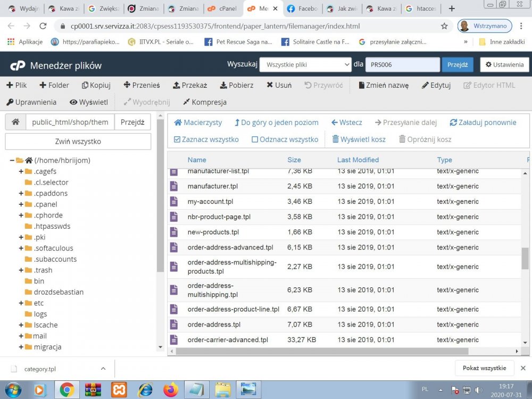
Task: Collapse the /home/hbriijom root node
Action: pyautogui.click(x=12, y=160)
